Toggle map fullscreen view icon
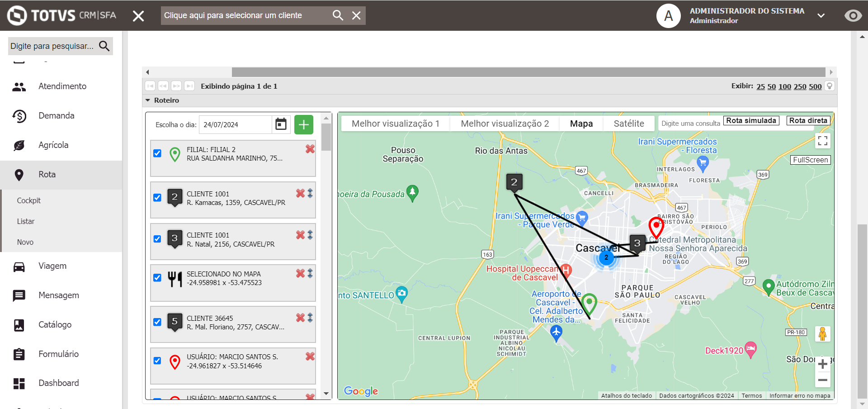This screenshot has height=409, width=868. pyautogui.click(x=823, y=141)
